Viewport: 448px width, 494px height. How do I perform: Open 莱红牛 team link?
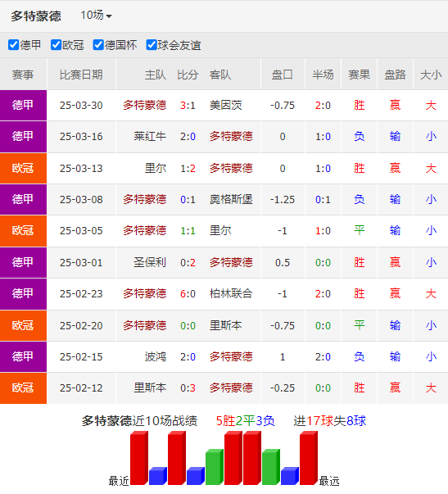coord(150,137)
